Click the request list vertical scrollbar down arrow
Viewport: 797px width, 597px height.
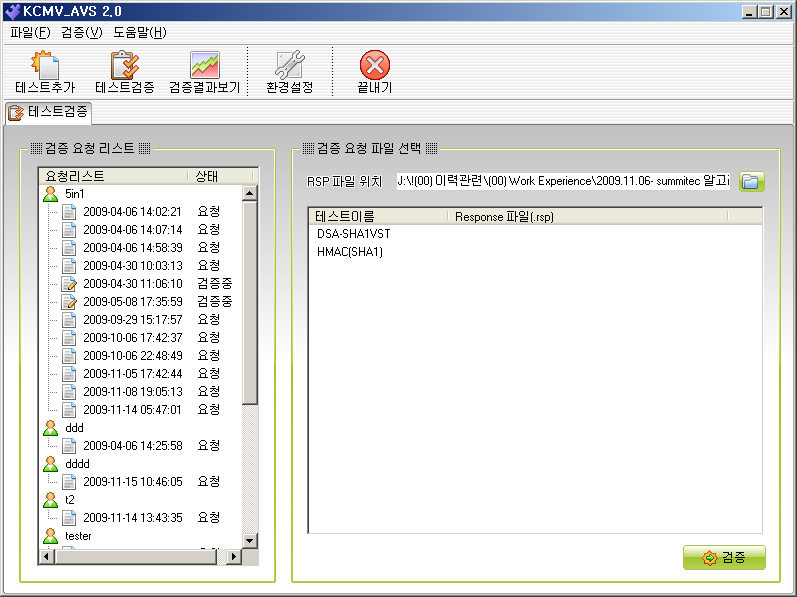[251, 538]
